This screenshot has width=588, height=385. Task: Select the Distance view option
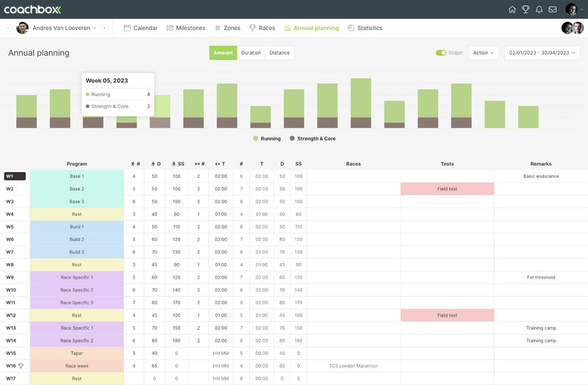279,53
